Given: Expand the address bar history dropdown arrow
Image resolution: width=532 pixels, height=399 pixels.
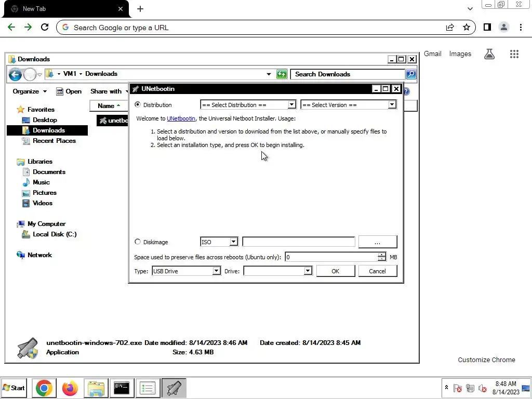Looking at the screenshot, I should 269,74.
